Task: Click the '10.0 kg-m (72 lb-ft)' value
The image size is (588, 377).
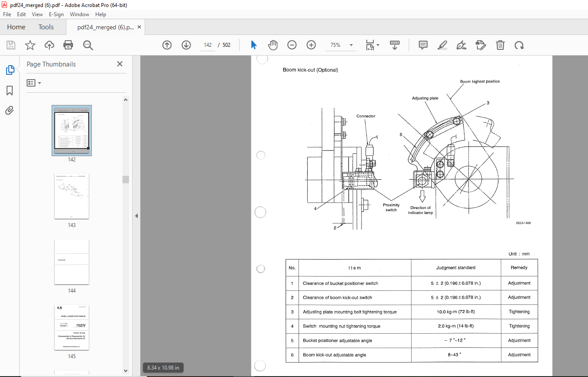Action: (456, 312)
